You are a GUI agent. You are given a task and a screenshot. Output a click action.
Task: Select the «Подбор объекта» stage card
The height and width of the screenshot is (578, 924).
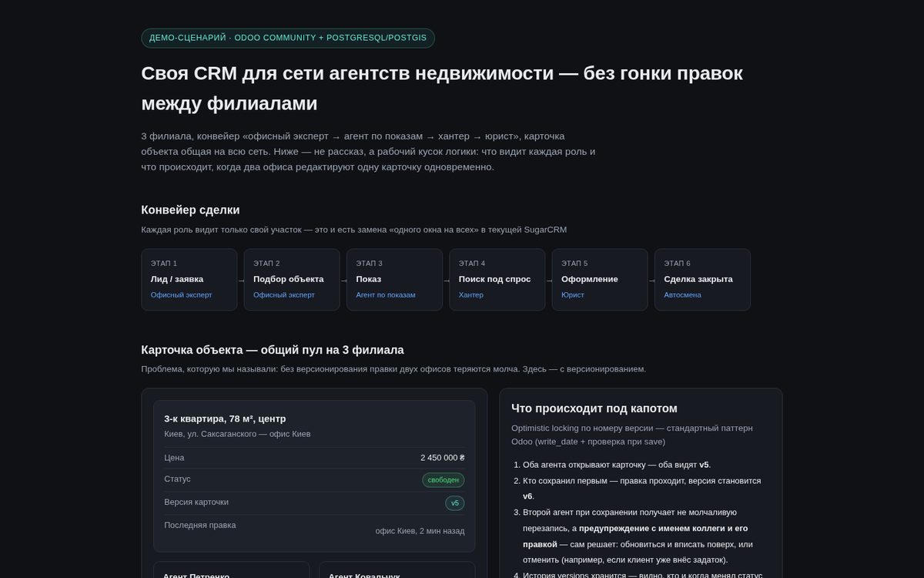[x=292, y=279]
